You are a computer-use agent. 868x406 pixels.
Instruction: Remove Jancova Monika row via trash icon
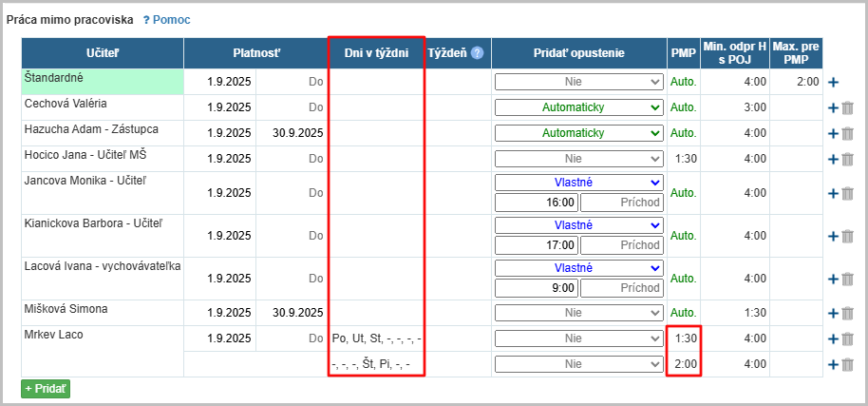pos(848,193)
